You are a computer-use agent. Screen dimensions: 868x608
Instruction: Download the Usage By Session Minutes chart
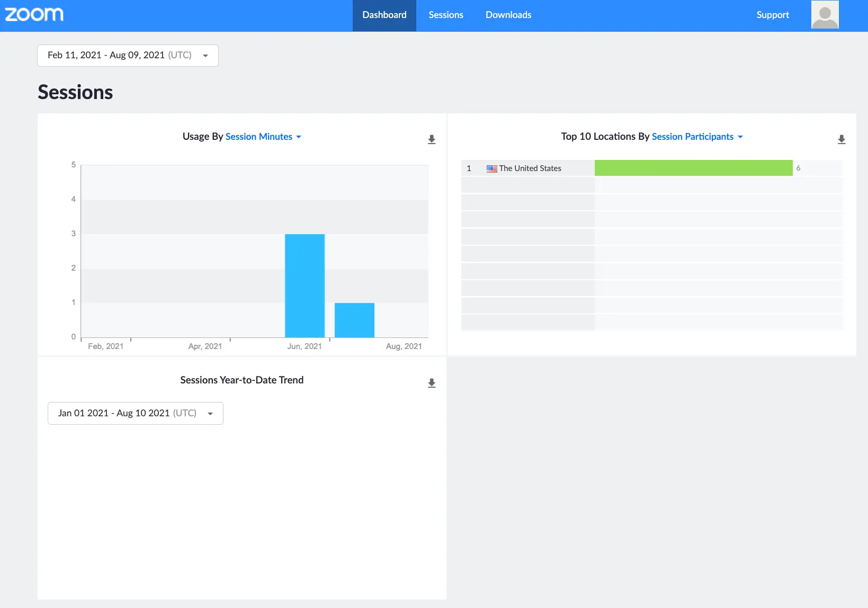(x=432, y=139)
